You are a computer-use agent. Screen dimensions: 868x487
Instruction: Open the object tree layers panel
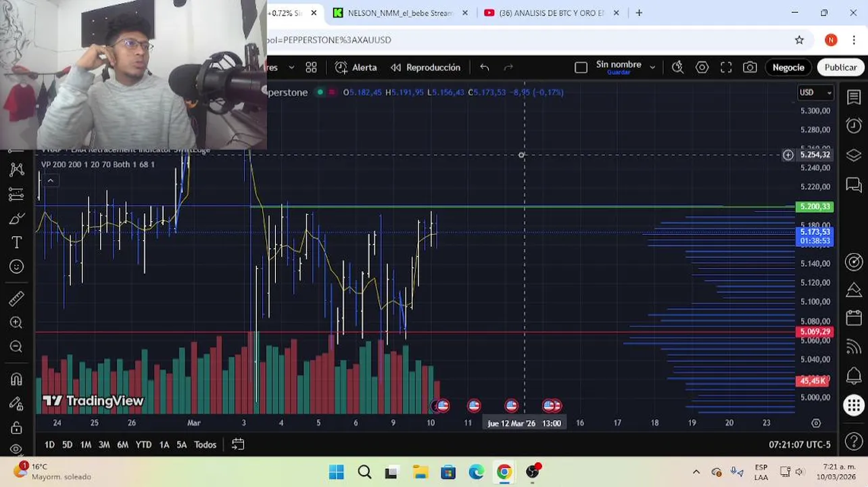point(854,156)
